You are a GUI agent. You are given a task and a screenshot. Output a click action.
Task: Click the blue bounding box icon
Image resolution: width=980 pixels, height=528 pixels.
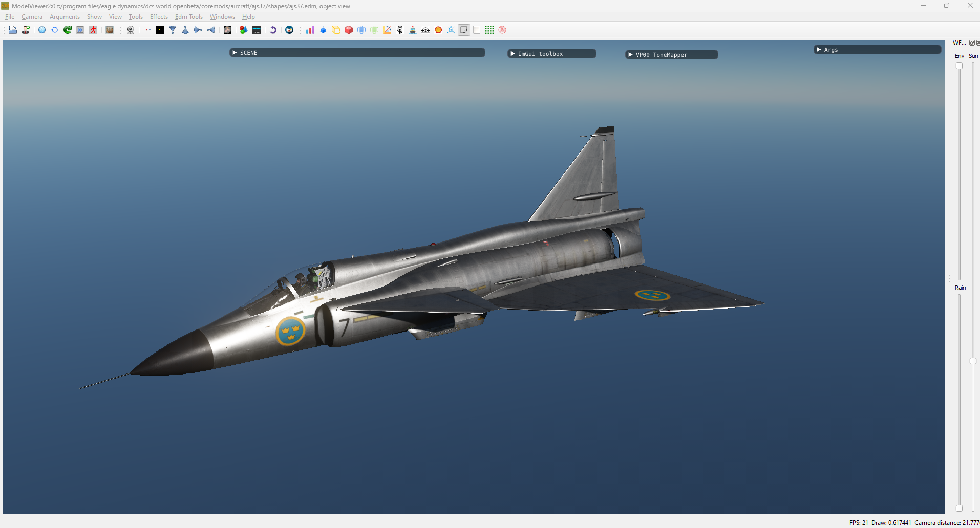(x=361, y=30)
